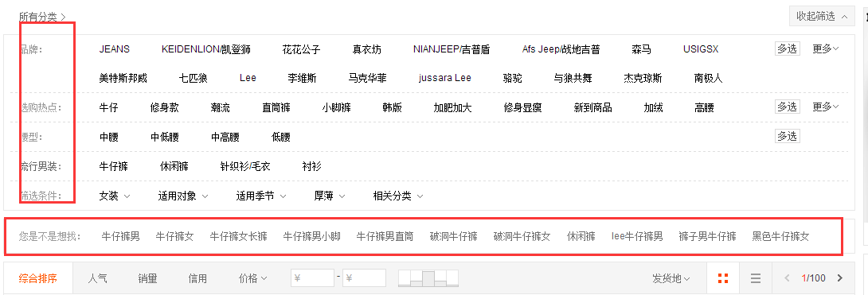Switch to grid view icon
Viewport: 868px width, 295px height.
tap(723, 278)
